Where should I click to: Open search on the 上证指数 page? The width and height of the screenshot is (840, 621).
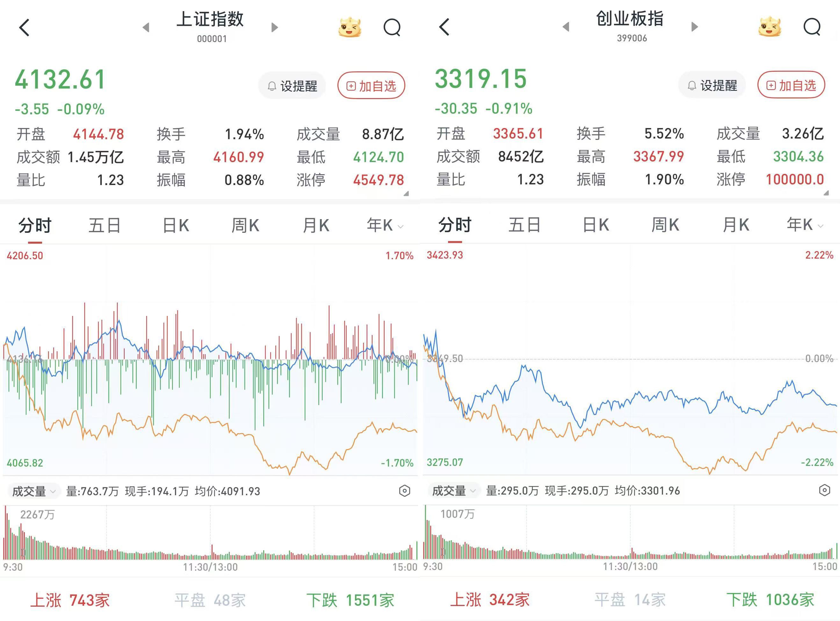pyautogui.click(x=392, y=27)
